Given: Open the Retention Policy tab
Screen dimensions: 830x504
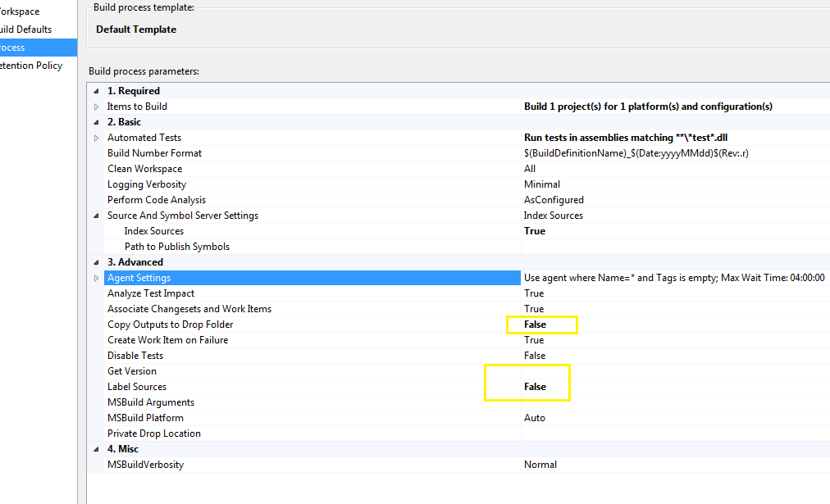Looking at the screenshot, I should (31, 66).
